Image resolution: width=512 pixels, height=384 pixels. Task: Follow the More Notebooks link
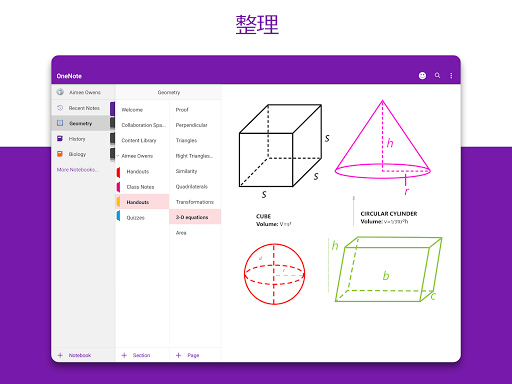[78, 170]
